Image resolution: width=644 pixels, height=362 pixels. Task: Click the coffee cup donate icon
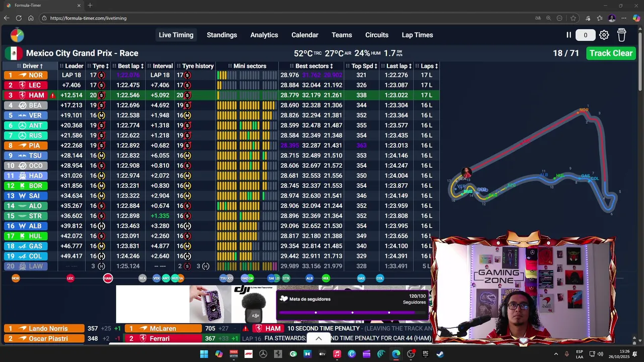[x=621, y=35]
